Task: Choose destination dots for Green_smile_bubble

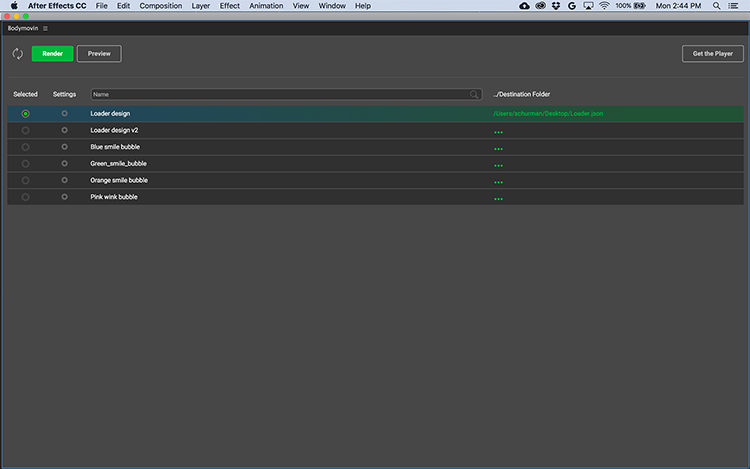Action: point(498,166)
